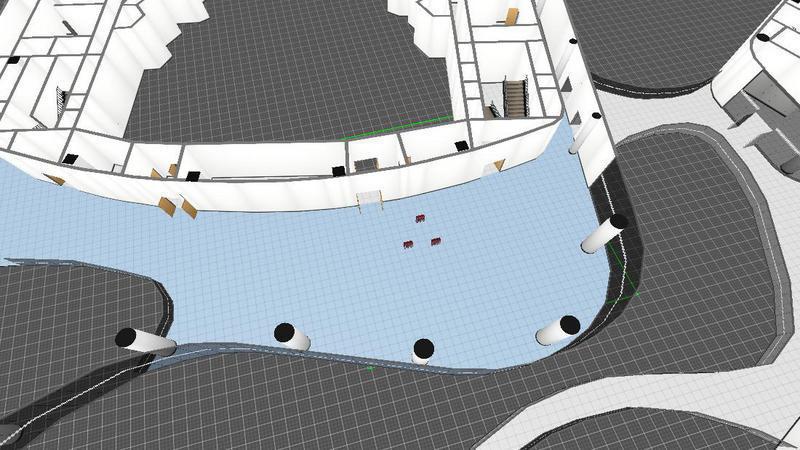Select the tall column at the blue floor's right edge

tap(603, 236)
